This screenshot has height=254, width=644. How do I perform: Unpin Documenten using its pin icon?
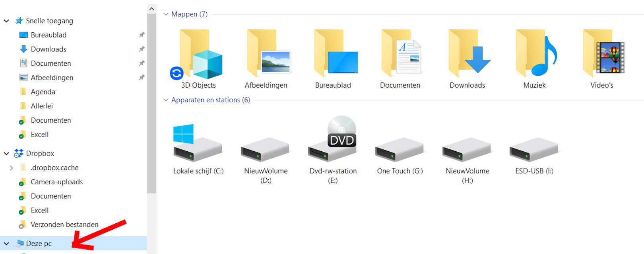pos(142,63)
